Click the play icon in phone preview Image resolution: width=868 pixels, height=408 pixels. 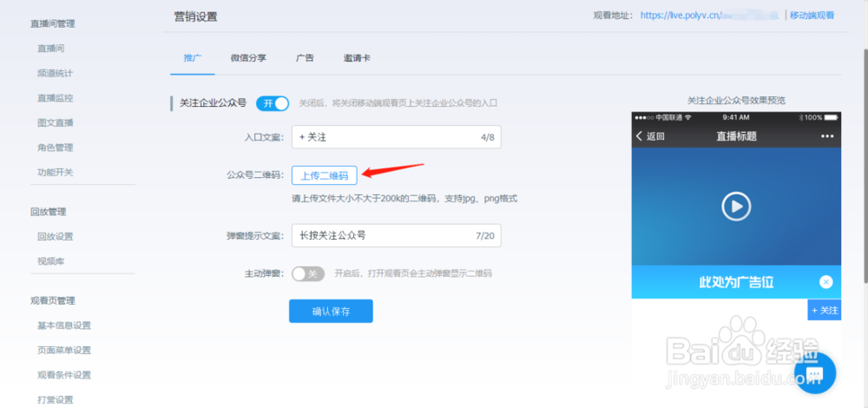click(x=736, y=207)
